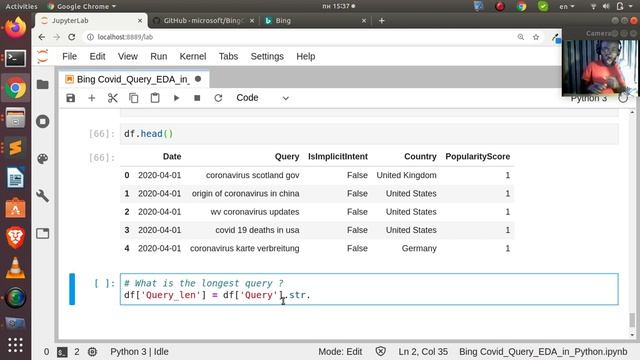
Task: Select 'coronavirus scotland gov' query cell
Action: pyautogui.click(x=253, y=175)
